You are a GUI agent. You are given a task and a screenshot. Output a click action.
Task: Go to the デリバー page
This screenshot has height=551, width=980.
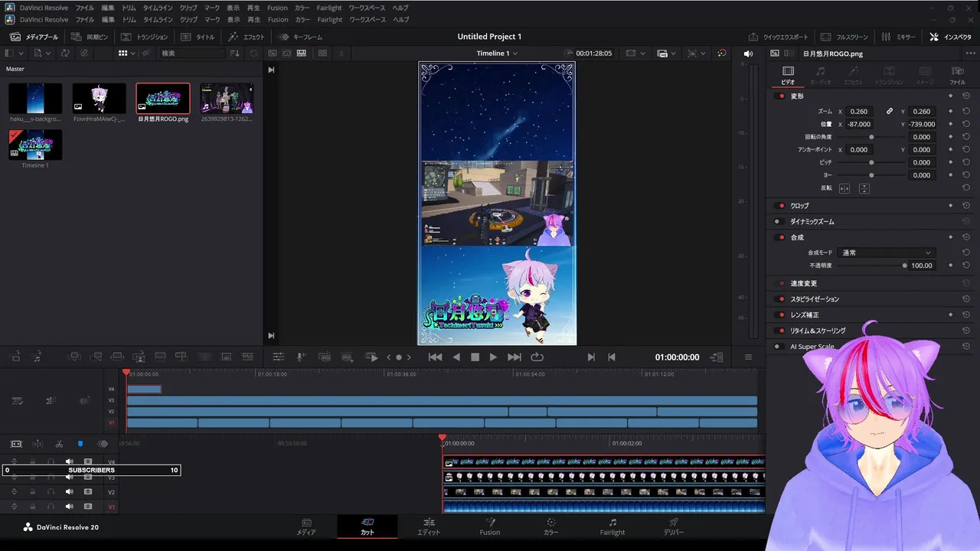[674, 527]
